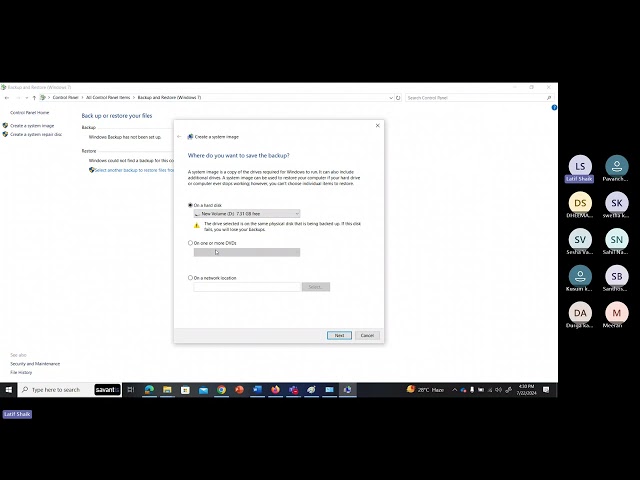The width and height of the screenshot is (640, 480).
Task: Open Microsoft Store from the taskbar
Action: coord(185,390)
